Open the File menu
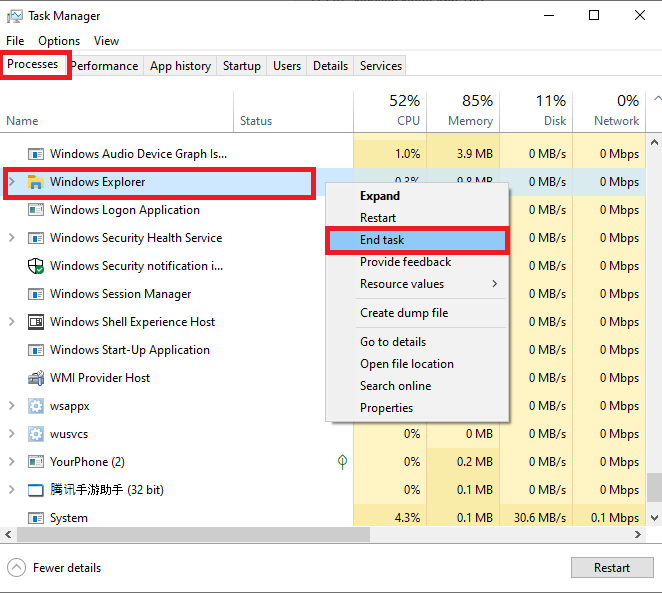The width and height of the screenshot is (662, 593). tap(15, 41)
